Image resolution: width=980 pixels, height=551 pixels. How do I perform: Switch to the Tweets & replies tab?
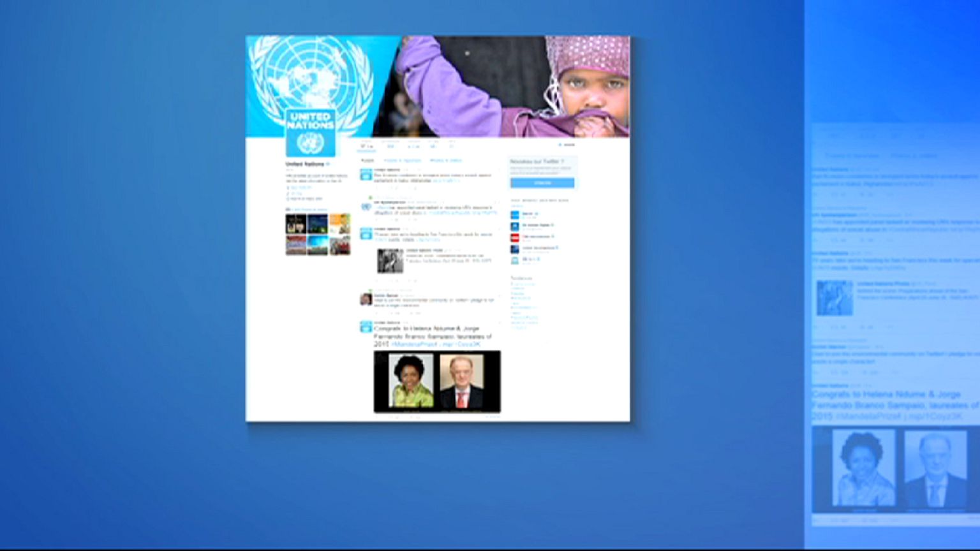coord(403,161)
